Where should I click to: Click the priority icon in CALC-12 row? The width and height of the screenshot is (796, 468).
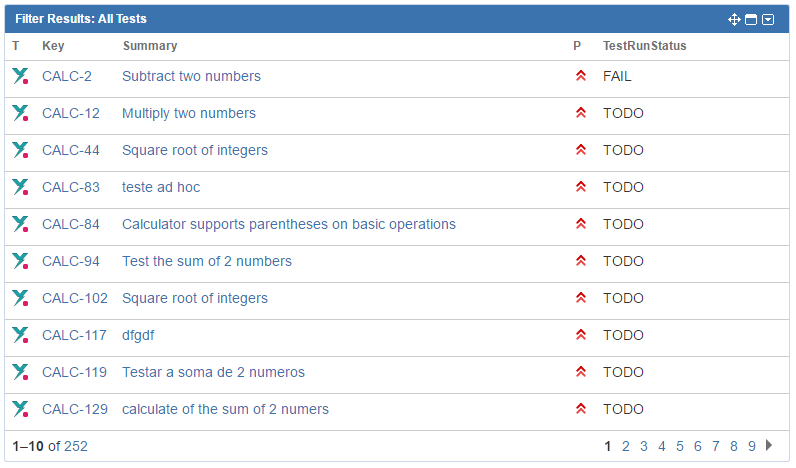581,113
